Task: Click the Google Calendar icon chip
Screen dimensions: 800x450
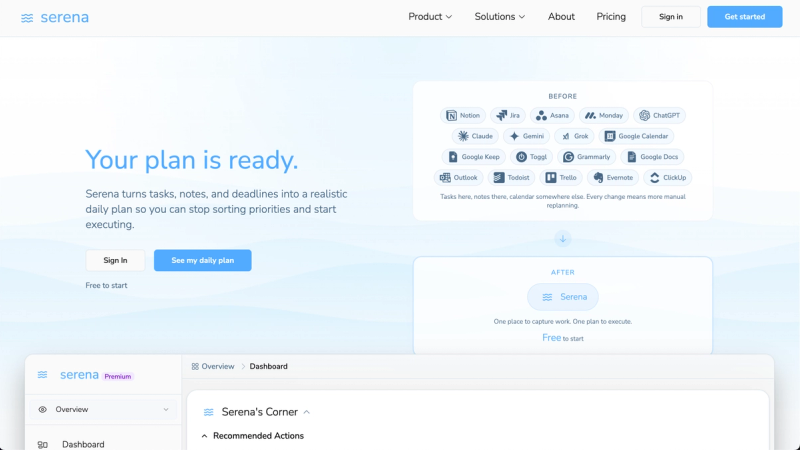Action: (x=636, y=136)
